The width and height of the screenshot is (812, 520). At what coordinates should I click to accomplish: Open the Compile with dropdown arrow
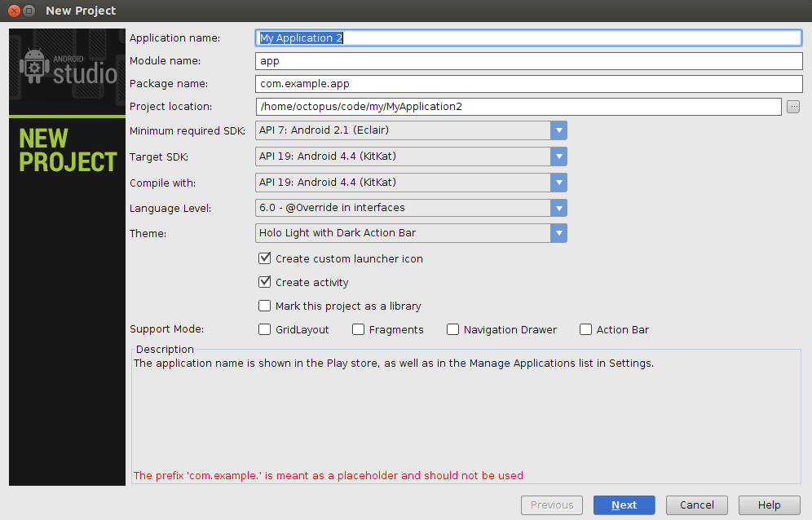558,183
